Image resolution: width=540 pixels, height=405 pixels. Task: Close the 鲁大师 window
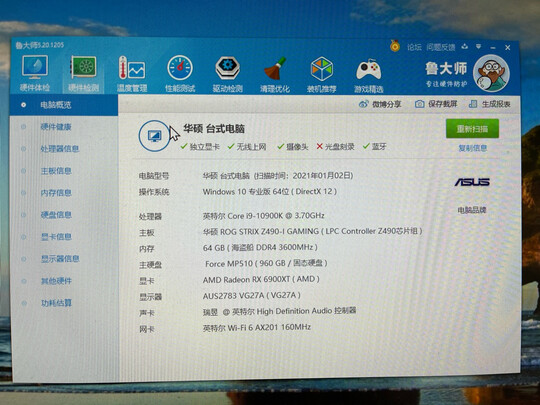[x=508, y=48]
